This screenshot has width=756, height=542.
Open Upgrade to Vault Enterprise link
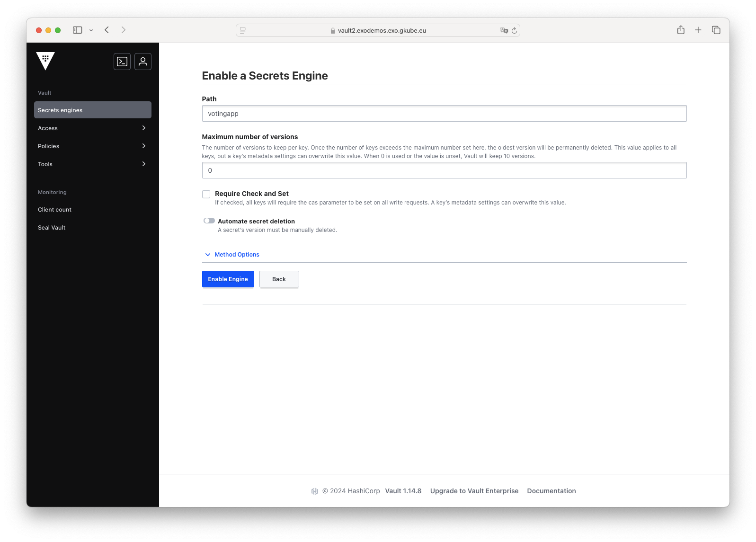tap(474, 491)
